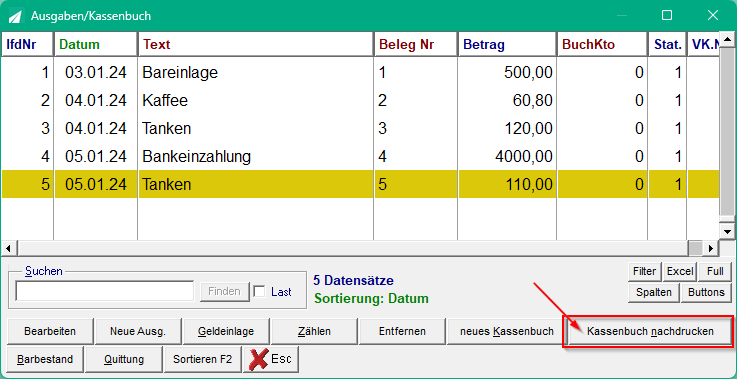The height and width of the screenshot is (379, 737).
Task: Click the Buttons configuration button
Action: 706,292
